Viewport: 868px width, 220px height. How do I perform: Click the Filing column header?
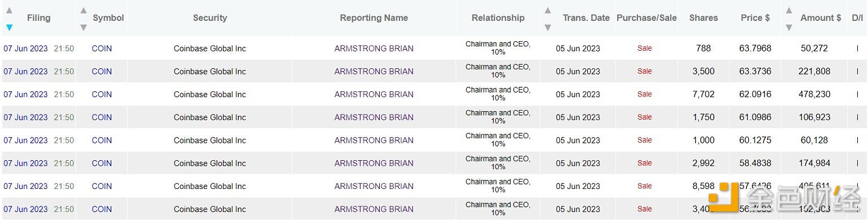pyautogui.click(x=38, y=18)
